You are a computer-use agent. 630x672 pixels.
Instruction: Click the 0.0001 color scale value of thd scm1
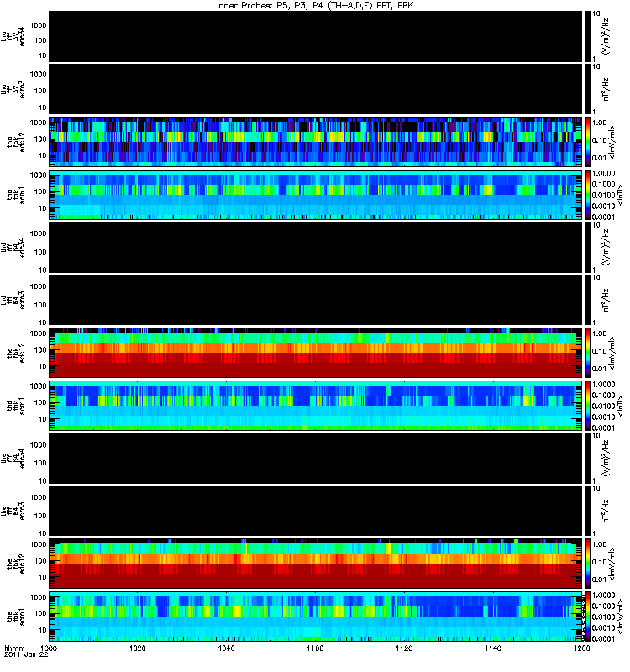[x=603, y=428]
